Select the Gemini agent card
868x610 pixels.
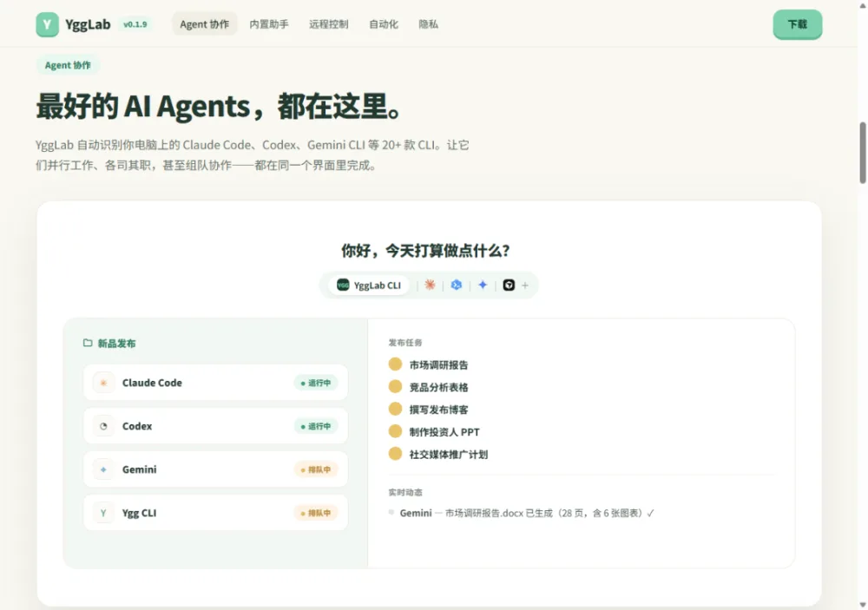tap(215, 469)
